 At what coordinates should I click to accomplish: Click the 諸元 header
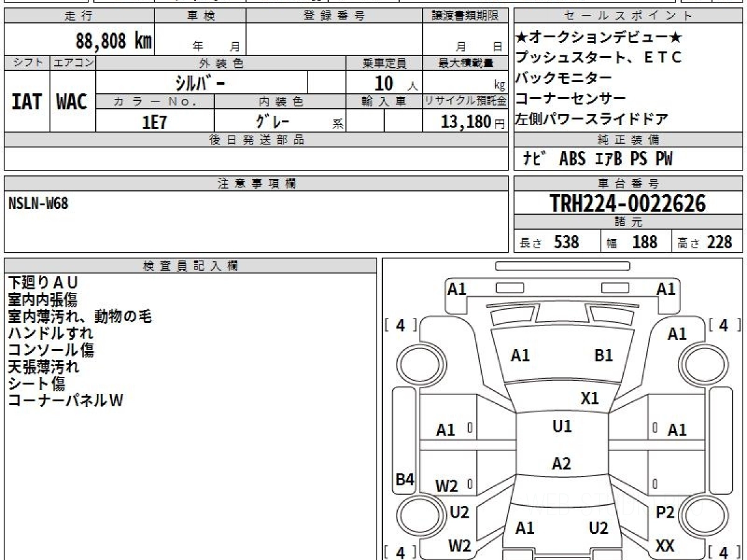point(629,222)
